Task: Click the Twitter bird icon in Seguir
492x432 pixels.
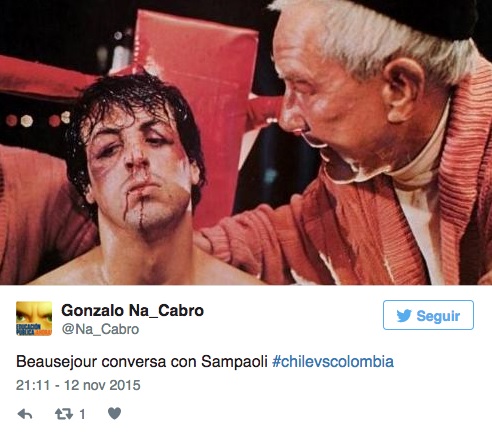Action: coord(404,316)
